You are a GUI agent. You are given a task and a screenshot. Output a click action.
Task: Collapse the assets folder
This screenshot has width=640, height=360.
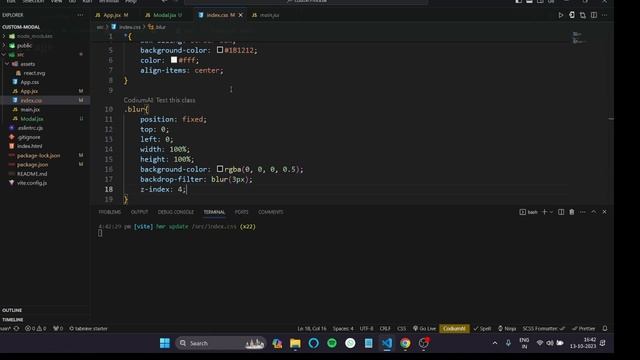[27, 64]
